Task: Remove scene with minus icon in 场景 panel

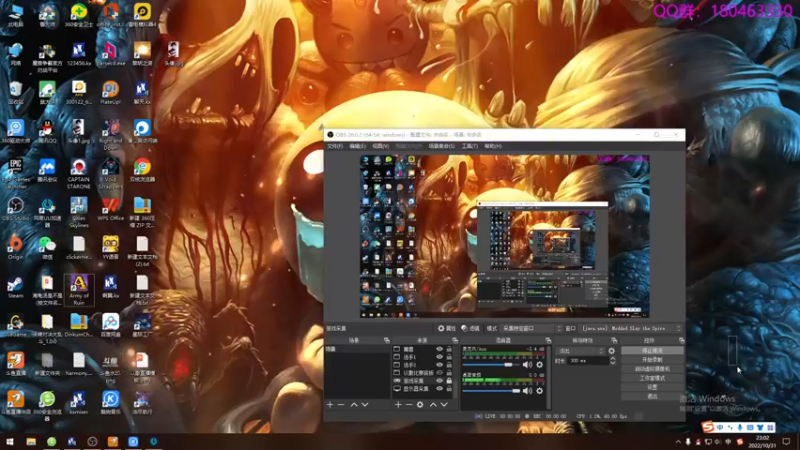Action: pos(341,405)
